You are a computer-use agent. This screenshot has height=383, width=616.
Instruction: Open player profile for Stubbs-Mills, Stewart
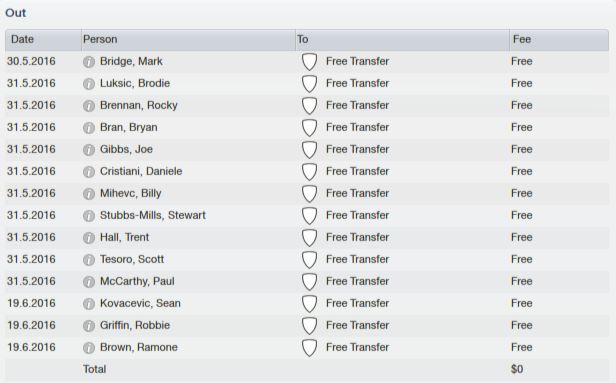[x=153, y=215]
